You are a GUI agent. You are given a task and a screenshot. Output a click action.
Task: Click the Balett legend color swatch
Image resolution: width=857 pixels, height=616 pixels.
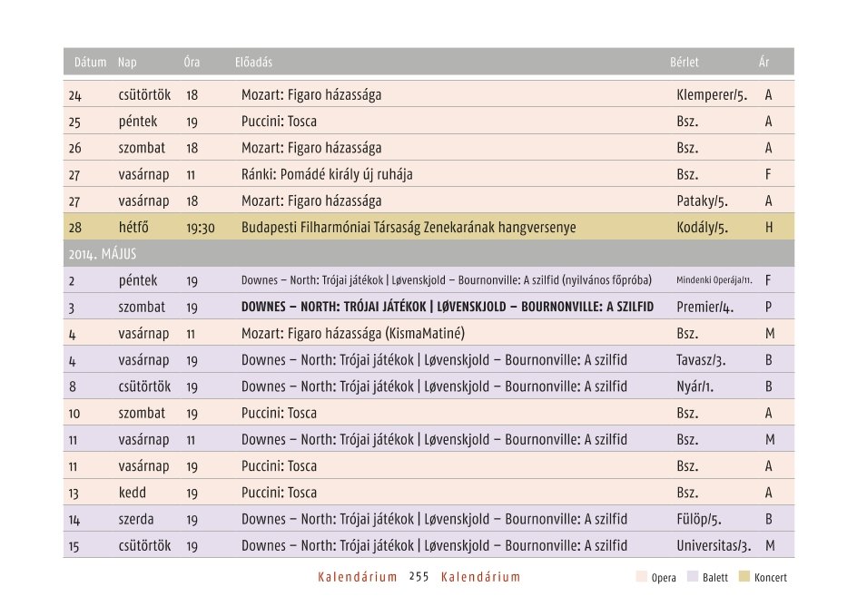pyautogui.click(x=693, y=576)
